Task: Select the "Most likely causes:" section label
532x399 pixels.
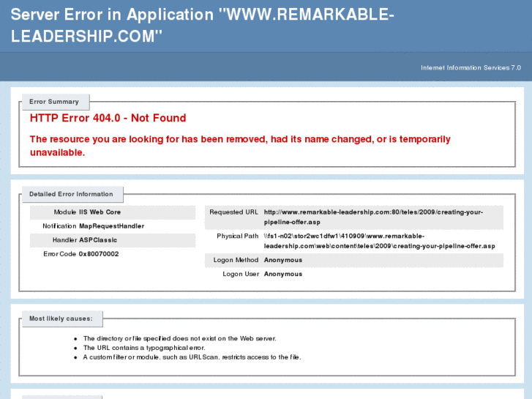Action: coord(61,318)
